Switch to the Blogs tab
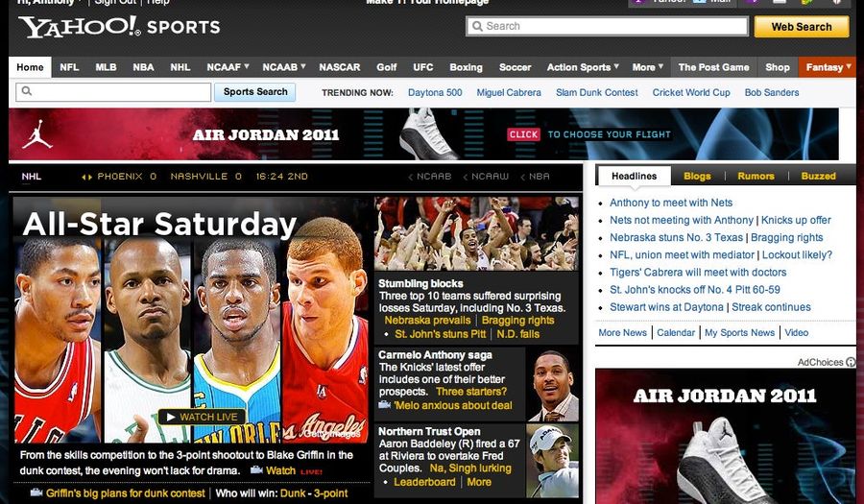This screenshot has height=504, width=864. click(x=697, y=177)
